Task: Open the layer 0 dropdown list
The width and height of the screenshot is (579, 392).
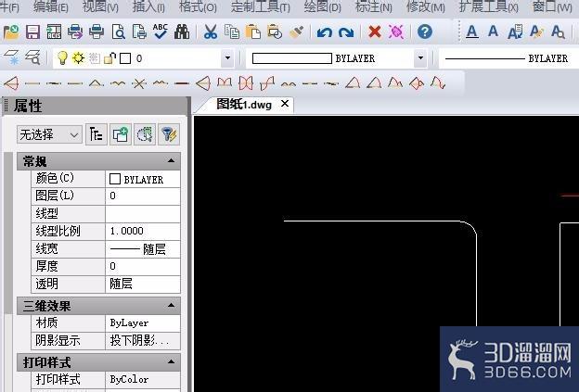Action: point(227,57)
